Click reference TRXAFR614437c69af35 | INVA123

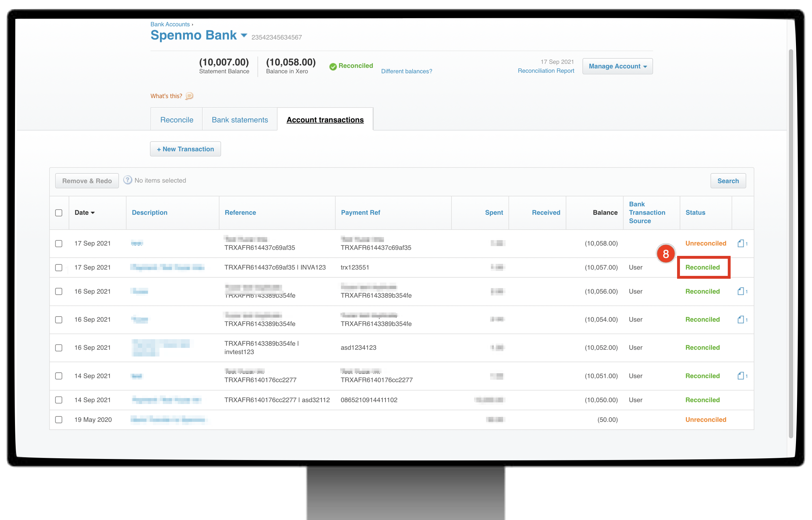[275, 267]
